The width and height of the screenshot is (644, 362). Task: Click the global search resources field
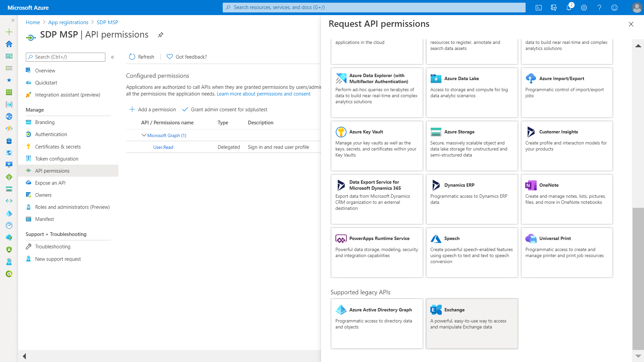(374, 7)
